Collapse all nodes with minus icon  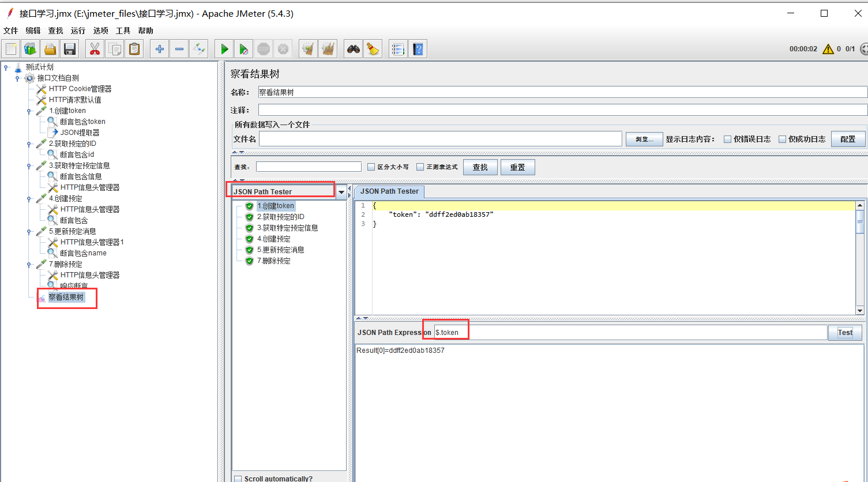[x=179, y=49]
